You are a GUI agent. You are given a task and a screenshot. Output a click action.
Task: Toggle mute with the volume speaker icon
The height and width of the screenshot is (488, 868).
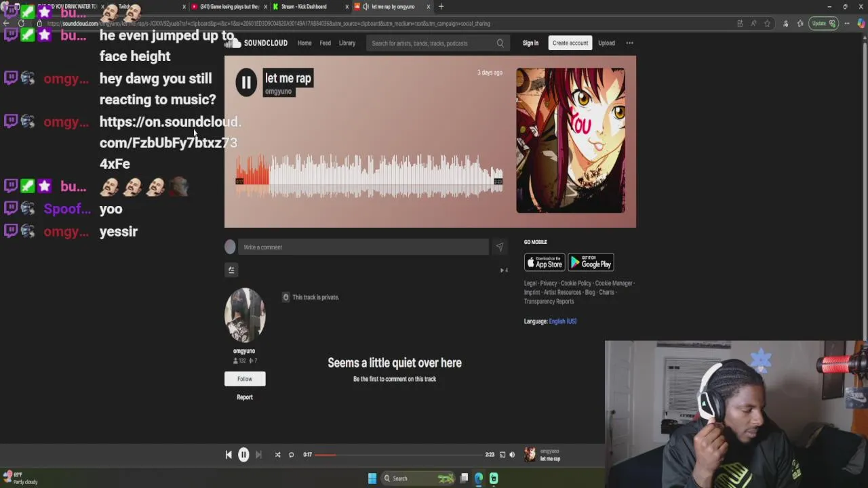tap(512, 455)
